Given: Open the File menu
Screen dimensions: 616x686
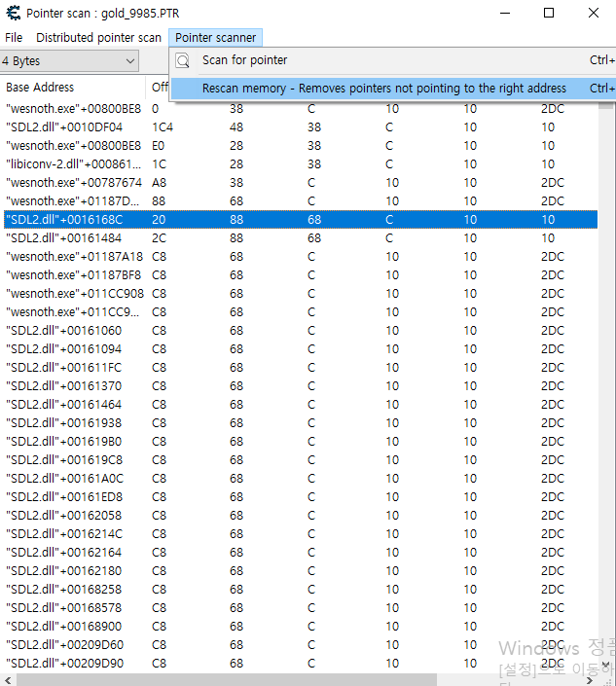Looking at the screenshot, I should pyautogui.click(x=14, y=38).
